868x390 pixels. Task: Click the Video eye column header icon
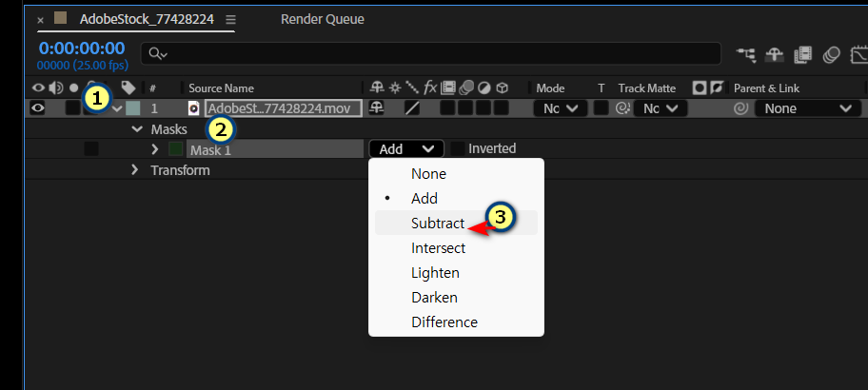(x=38, y=88)
